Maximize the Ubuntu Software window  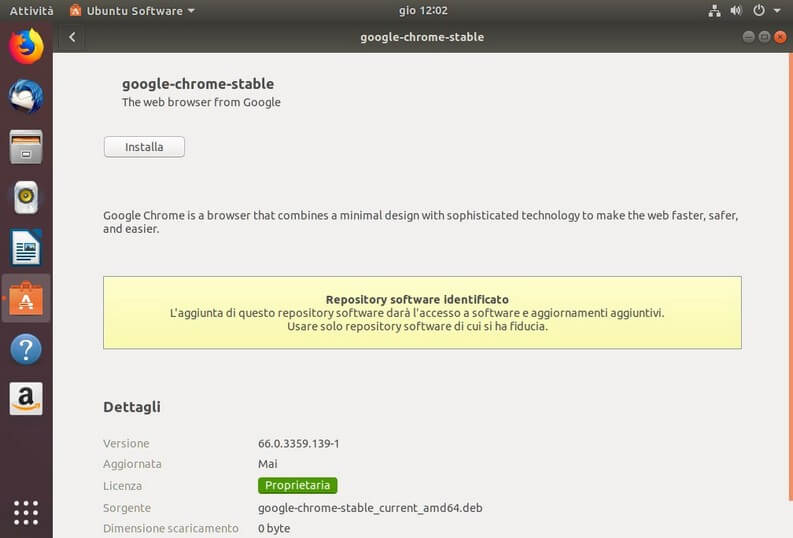tap(764, 37)
